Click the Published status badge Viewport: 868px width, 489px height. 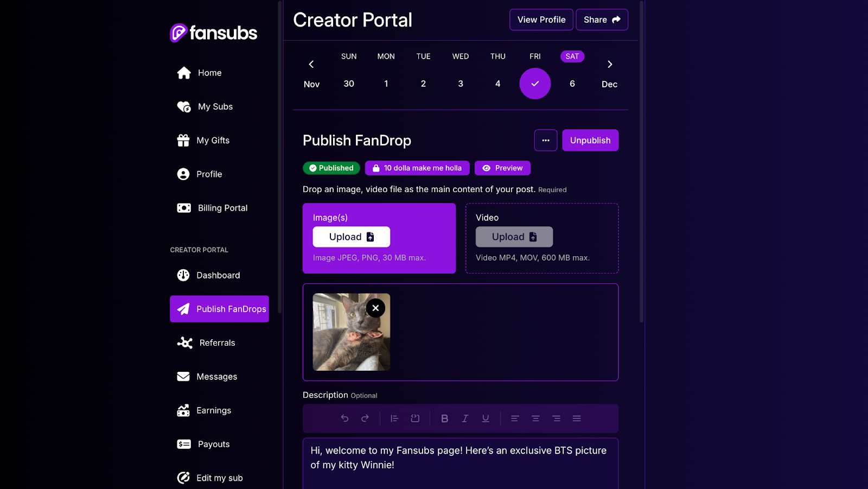[x=331, y=168]
